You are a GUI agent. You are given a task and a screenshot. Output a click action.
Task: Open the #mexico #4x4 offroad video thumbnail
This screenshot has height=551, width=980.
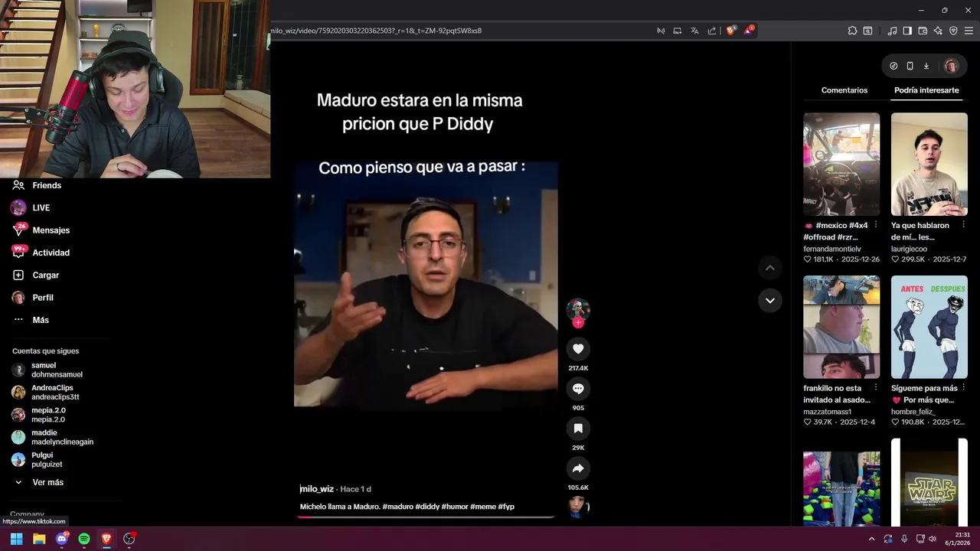coord(841,164)
